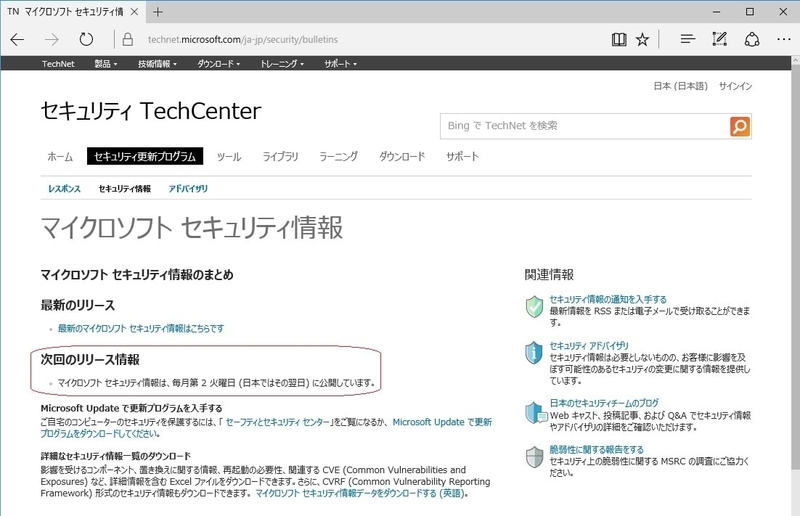
Task: Open セーフティとセキュリティ センター link
Action: click(278, 422)
